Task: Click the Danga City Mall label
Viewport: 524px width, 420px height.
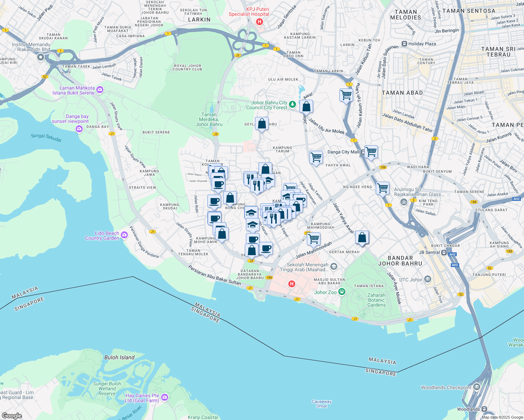Action: [x=343, y=152]
